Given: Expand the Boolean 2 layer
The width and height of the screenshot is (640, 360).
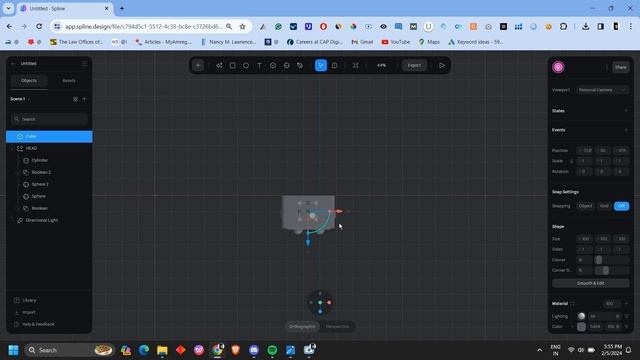Looking at the screenshot, I should tap(18, 172).
